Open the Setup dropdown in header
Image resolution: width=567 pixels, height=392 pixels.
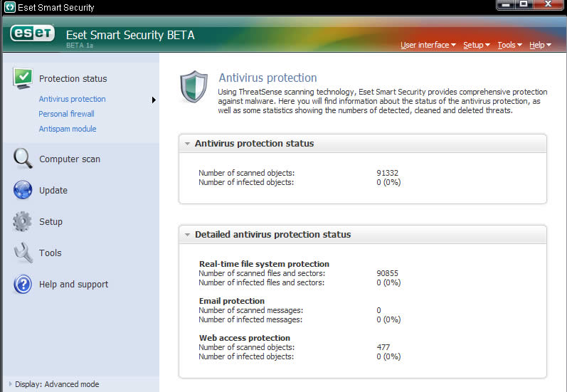pos(477,45)
